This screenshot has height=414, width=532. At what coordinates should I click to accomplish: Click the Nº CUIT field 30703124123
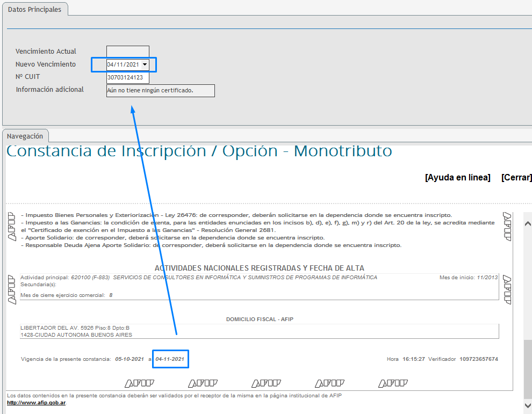[x=128, y=77]
